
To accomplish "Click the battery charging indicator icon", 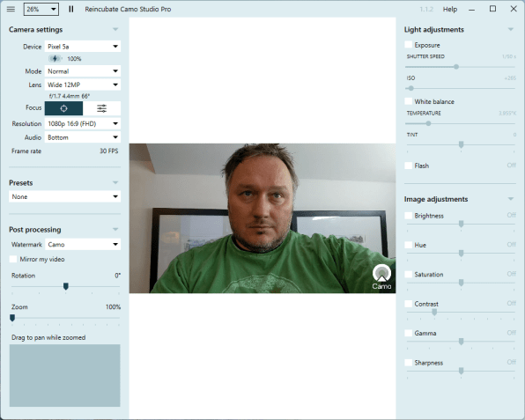I will [55, 59].
